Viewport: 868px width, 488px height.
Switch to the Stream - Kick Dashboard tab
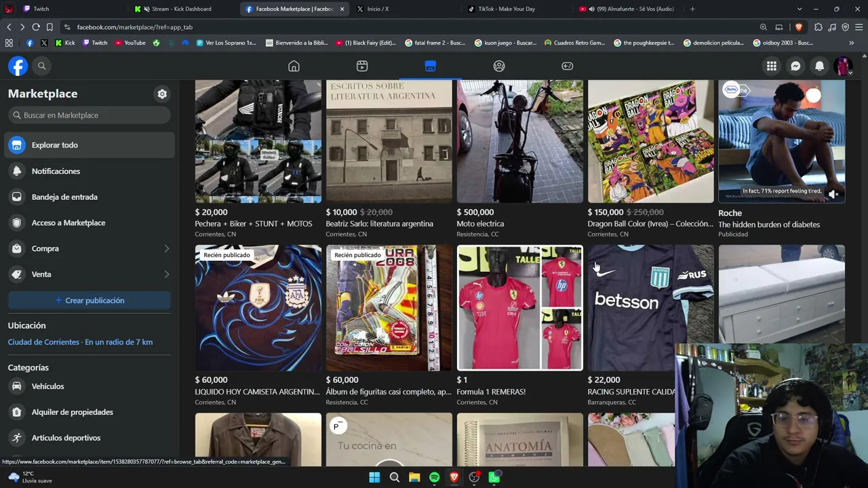coord(183,9)
